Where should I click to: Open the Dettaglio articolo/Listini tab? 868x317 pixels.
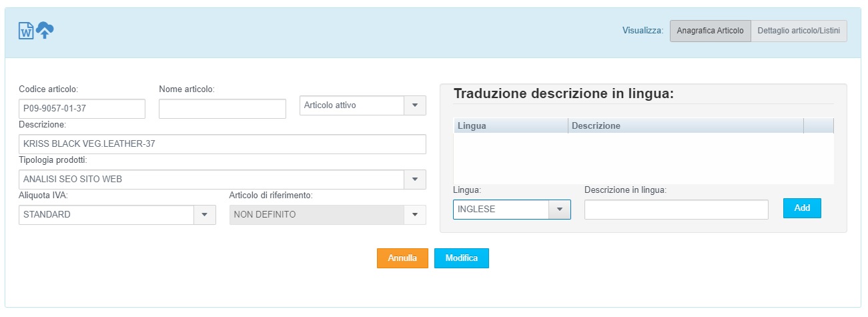[x=799, y=31]
